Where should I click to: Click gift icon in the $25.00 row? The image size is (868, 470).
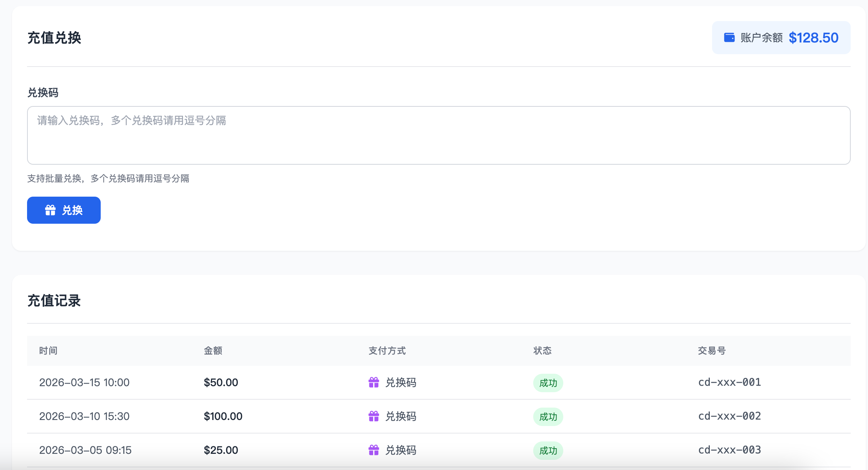pos(374,450)
